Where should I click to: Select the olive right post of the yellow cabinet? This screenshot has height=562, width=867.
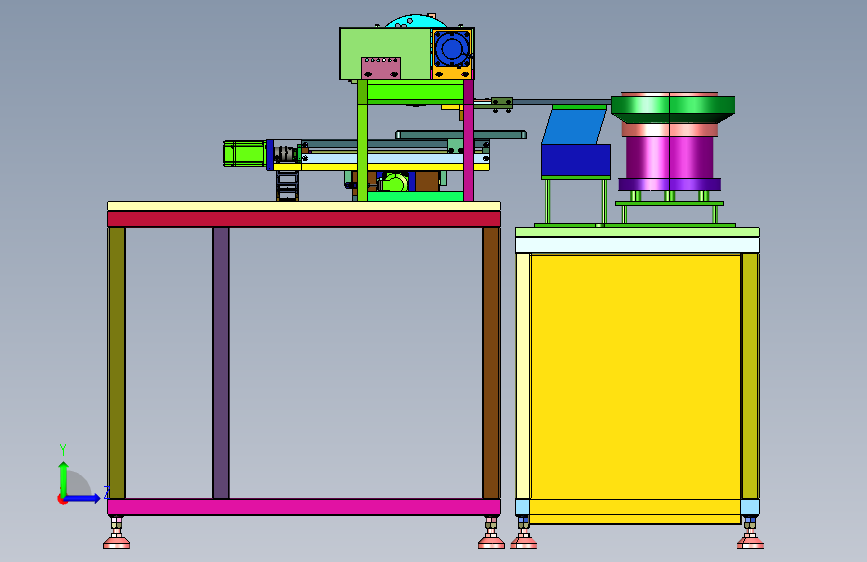pos(750,376)
